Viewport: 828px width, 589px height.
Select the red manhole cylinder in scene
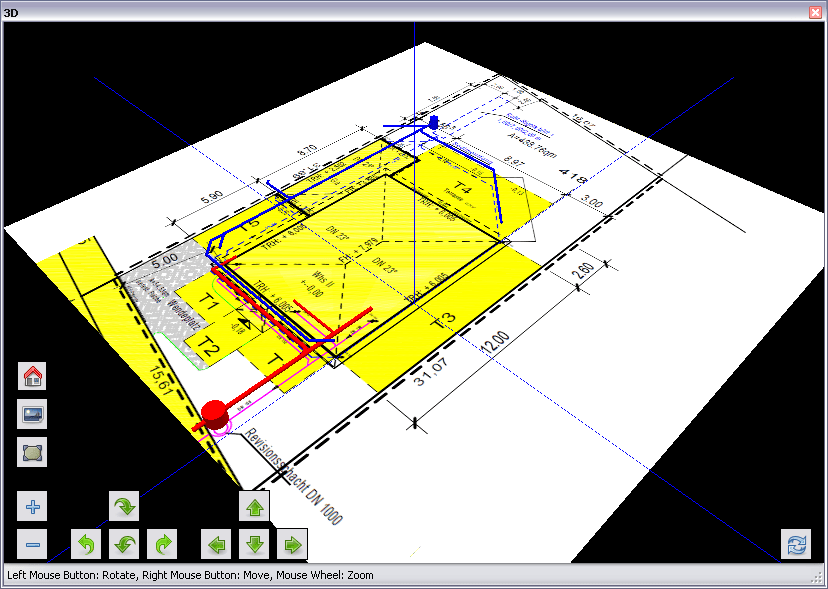214,413
